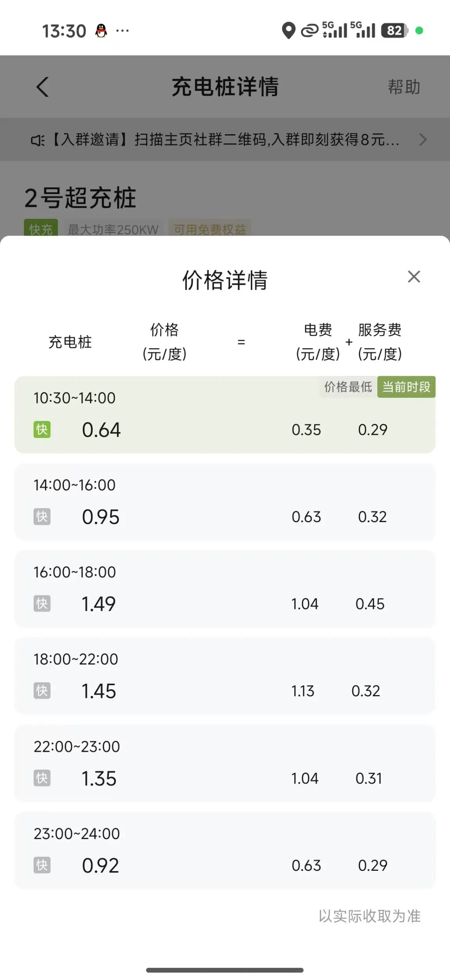450x980 pixels.
Task: Tap the QQ penguin status bar icon
Action: [101, 31]
